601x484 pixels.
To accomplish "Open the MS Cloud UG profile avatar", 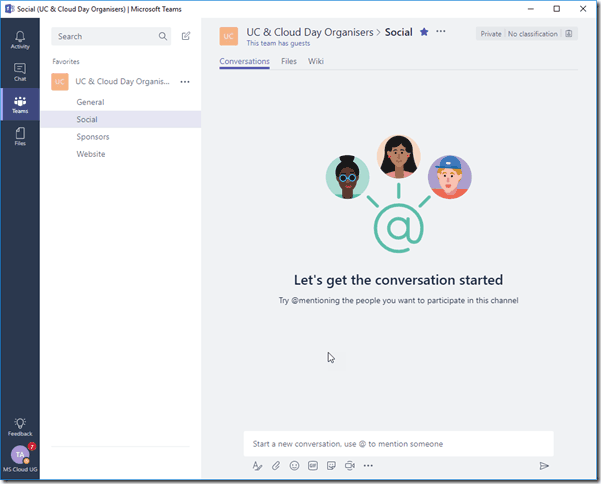I will click(x=20, y=455).
